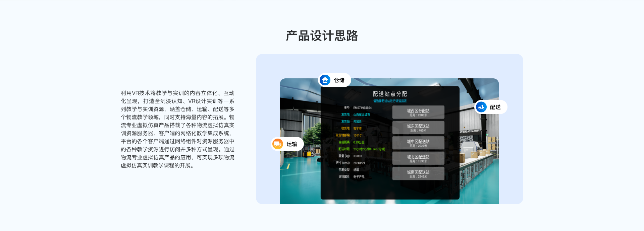This screenshot has width=644, height=231.
Task: Click the 请选择配送站进行转运指派 subtitle
Action: point(390,101)
